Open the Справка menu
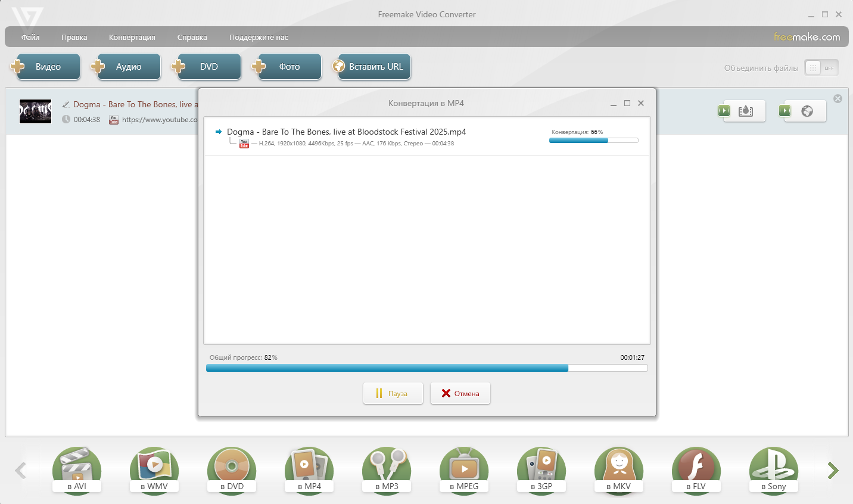 pyautogui.click(x=192, y=37)
